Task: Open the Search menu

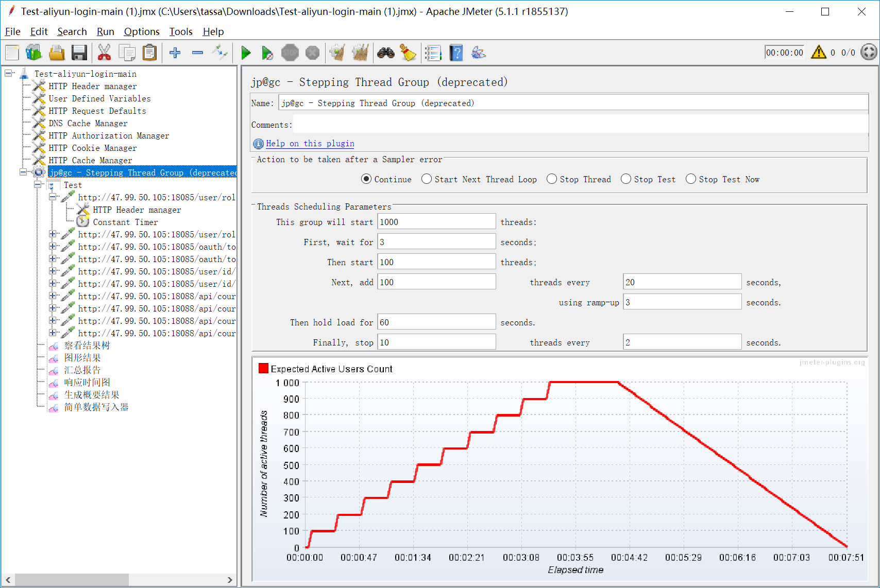Action: click(72, 31)
